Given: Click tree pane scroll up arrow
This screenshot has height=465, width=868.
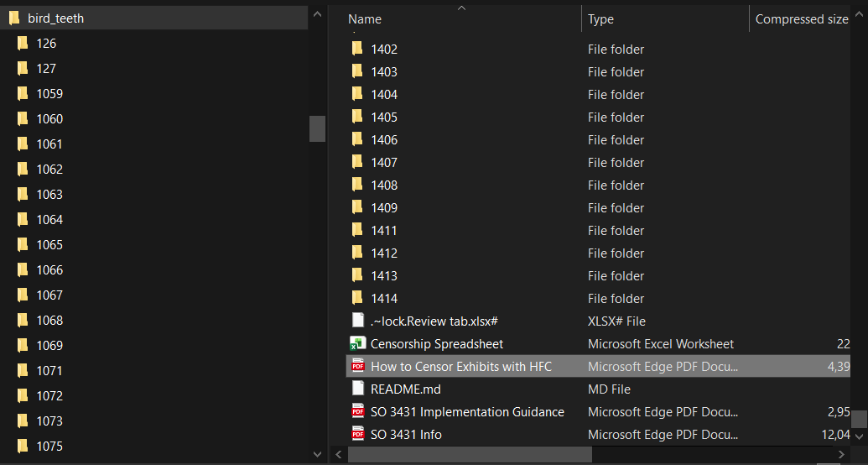Looking at the screenshot, I should coord(317,14).
